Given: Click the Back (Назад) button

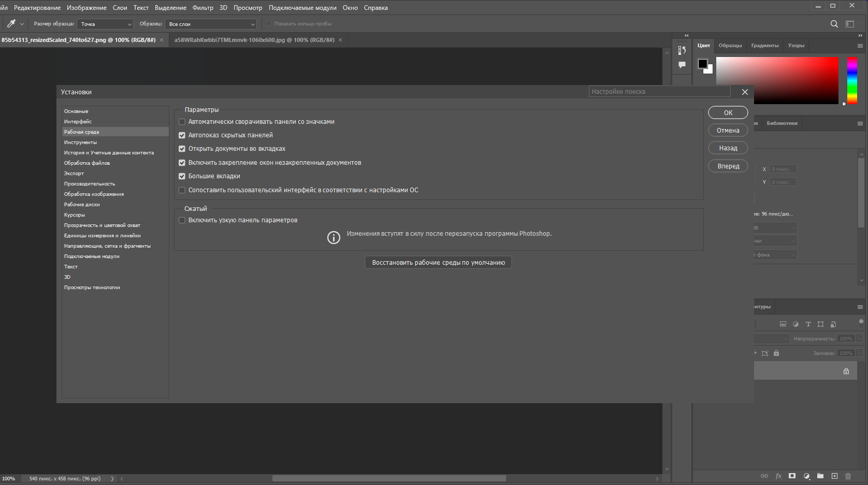Looking at the screenshot, I should [728, 148].
